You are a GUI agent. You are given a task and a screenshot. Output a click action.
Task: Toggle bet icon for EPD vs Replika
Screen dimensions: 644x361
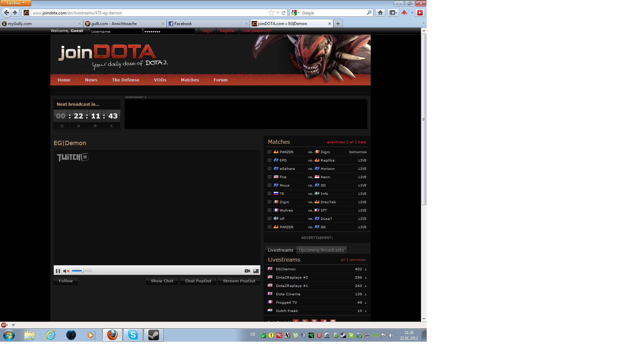269,160
